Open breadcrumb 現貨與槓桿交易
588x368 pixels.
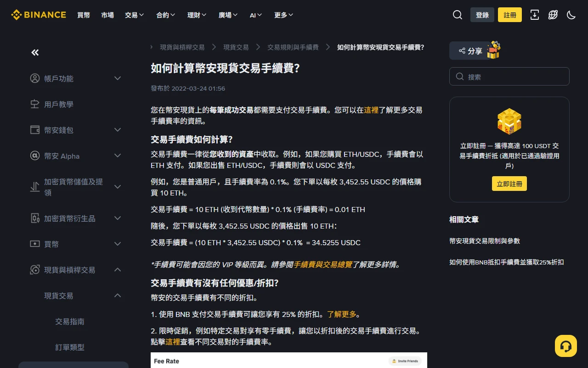coord(182,47)
